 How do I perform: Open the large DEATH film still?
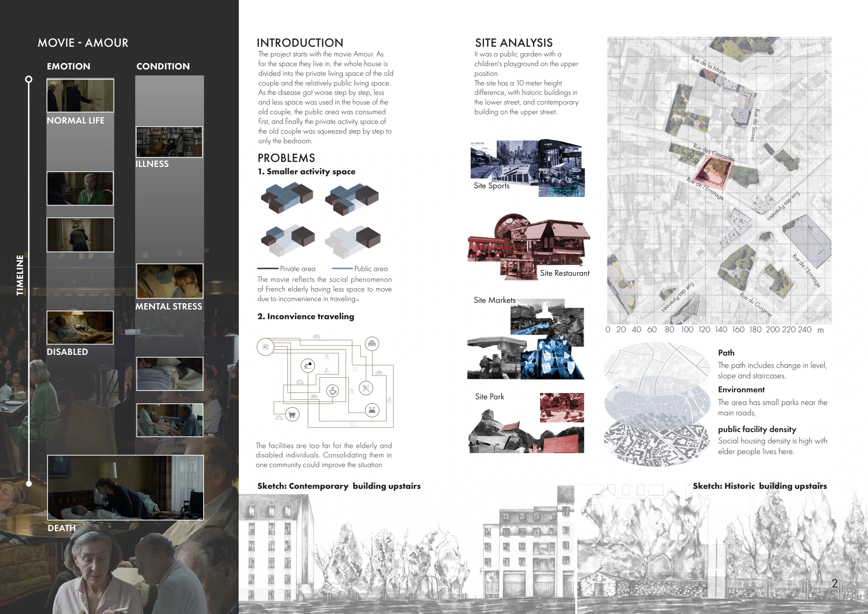click(126, 487)
